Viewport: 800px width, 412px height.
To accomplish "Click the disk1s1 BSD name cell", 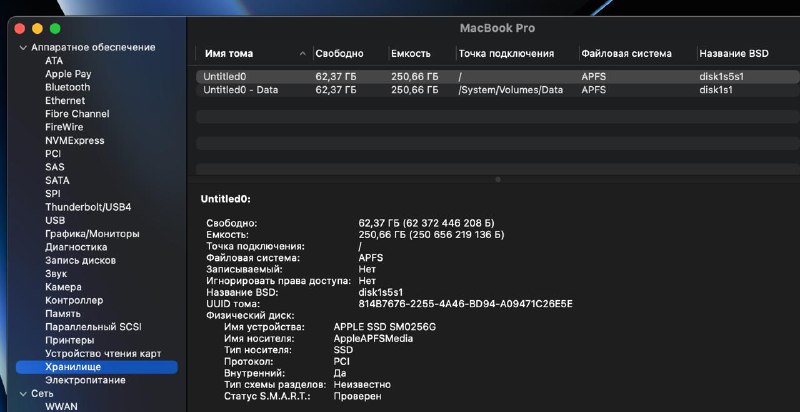I will pyautogui.click(x=716, y=90).
